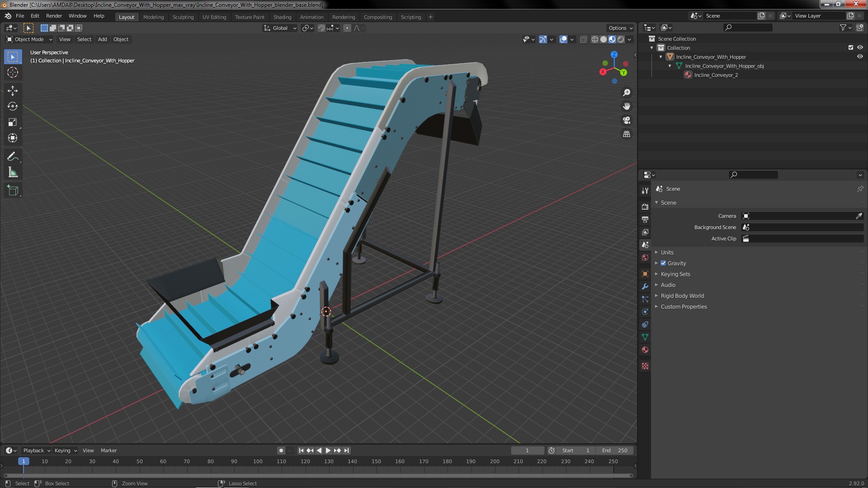Open the Add menu in header
The width and height of the screenshot is (868, 488).
(x=102, y=39)
